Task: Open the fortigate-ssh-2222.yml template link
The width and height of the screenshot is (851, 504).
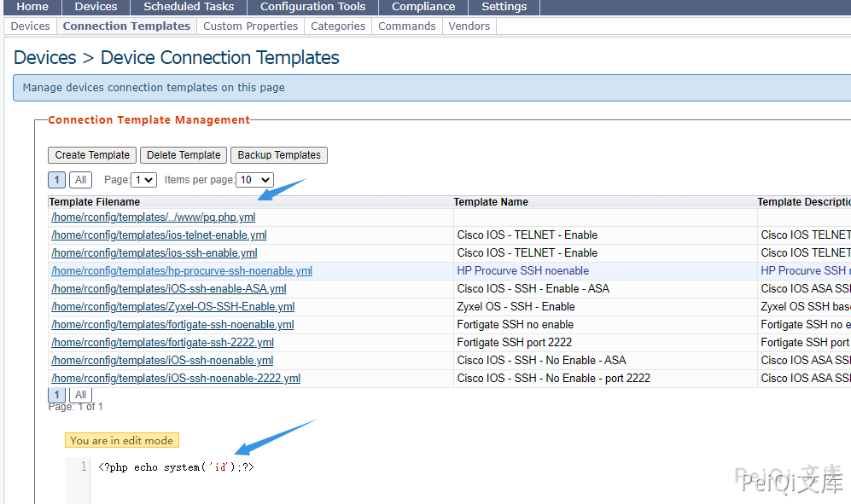Action: 162,343
